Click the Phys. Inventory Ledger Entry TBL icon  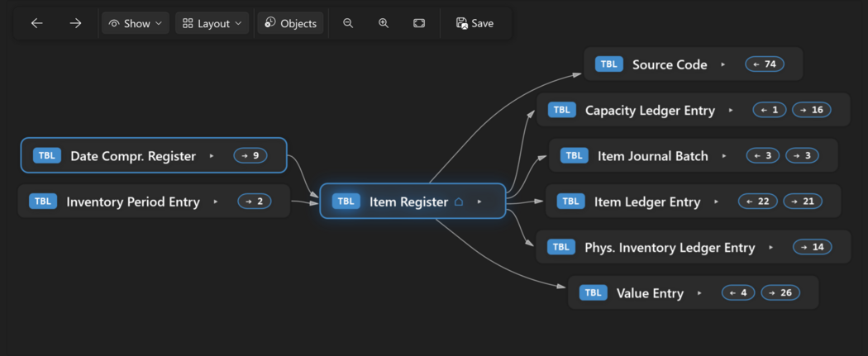coord(561,247)
